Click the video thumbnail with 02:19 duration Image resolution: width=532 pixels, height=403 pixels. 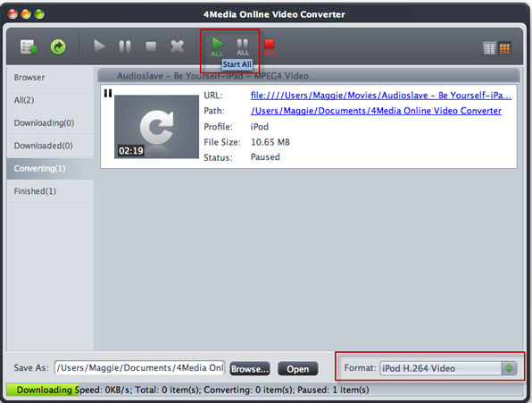pyautogui.click(x=156, y=127)
